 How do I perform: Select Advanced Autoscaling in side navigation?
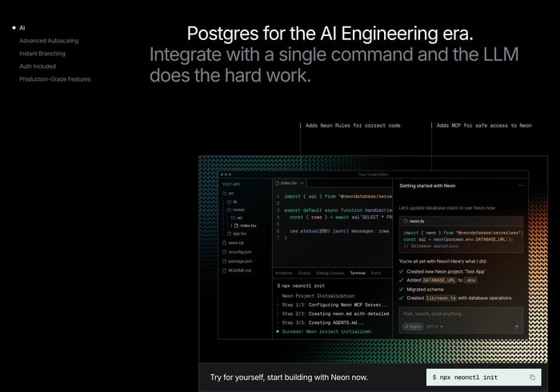49,41
